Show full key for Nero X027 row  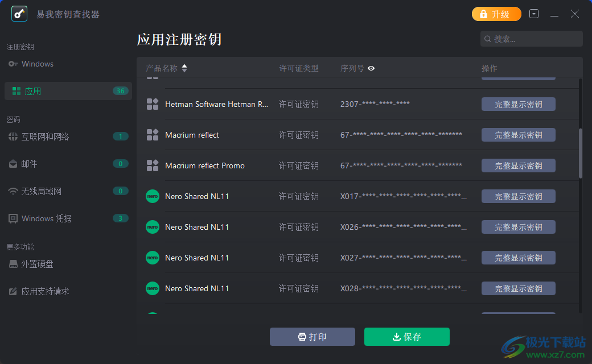(519, 258)
